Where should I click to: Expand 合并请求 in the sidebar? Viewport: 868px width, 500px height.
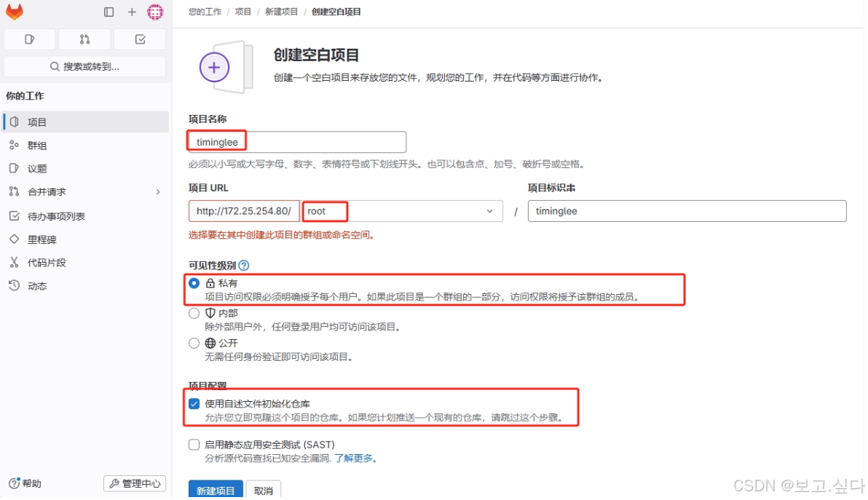(x=158, y=191)
